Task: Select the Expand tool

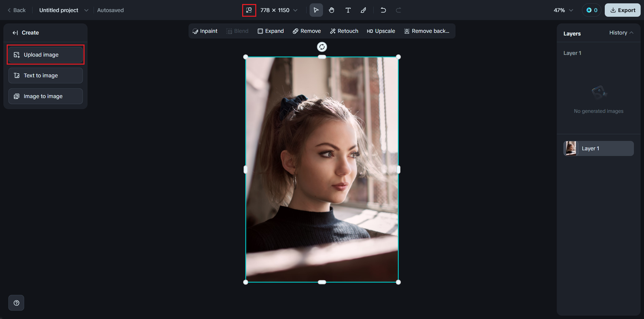Action: click(x=271, y=31)
